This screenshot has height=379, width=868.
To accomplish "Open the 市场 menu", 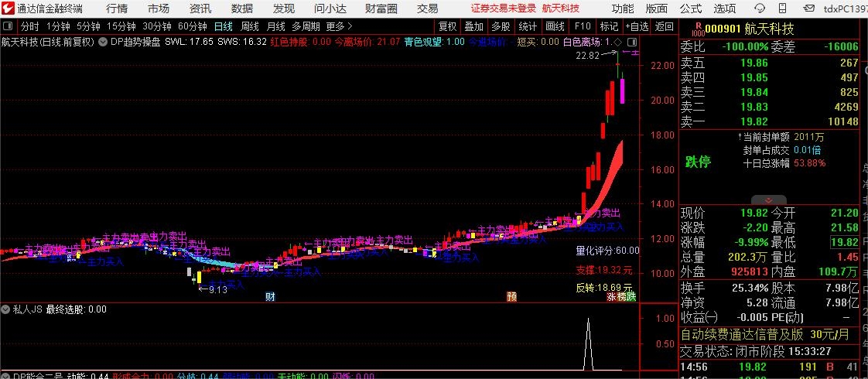I will (x=159, y=9).
